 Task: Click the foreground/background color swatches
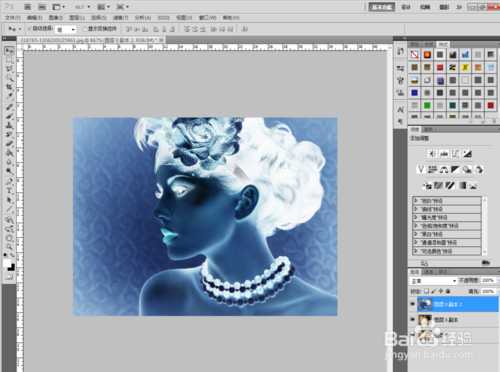point(9,265)
